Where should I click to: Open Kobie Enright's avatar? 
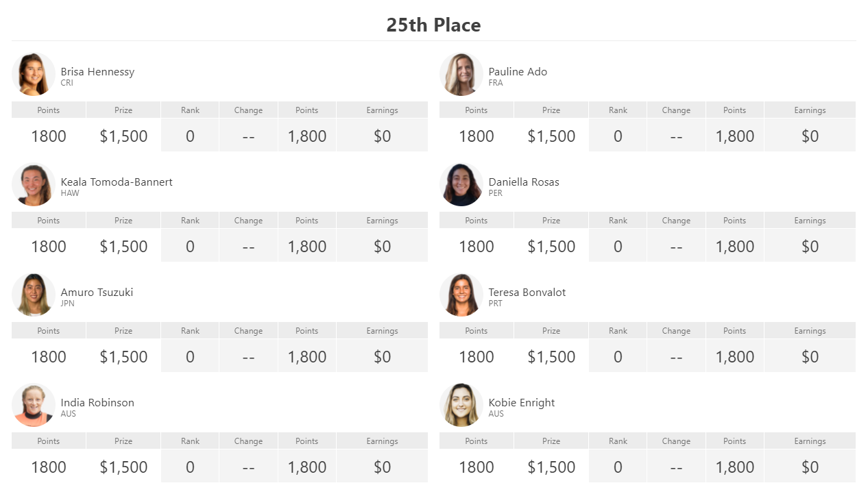[x=461, y=405]
